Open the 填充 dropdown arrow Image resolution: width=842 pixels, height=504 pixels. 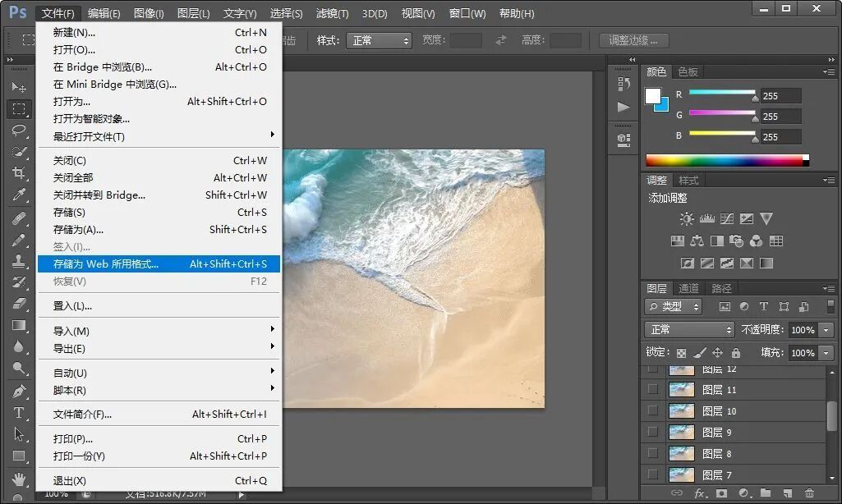coord(827,353)
